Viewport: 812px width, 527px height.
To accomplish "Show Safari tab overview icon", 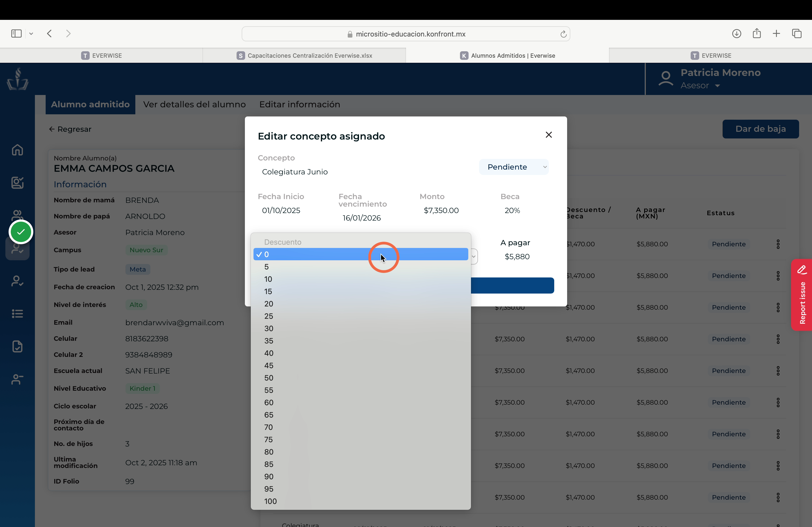I will click(797, 33).
